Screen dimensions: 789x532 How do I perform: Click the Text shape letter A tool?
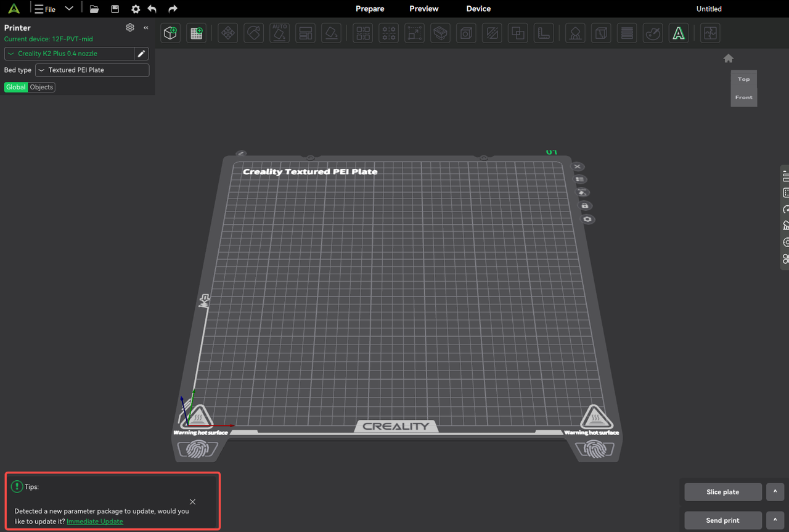point(679,33)
